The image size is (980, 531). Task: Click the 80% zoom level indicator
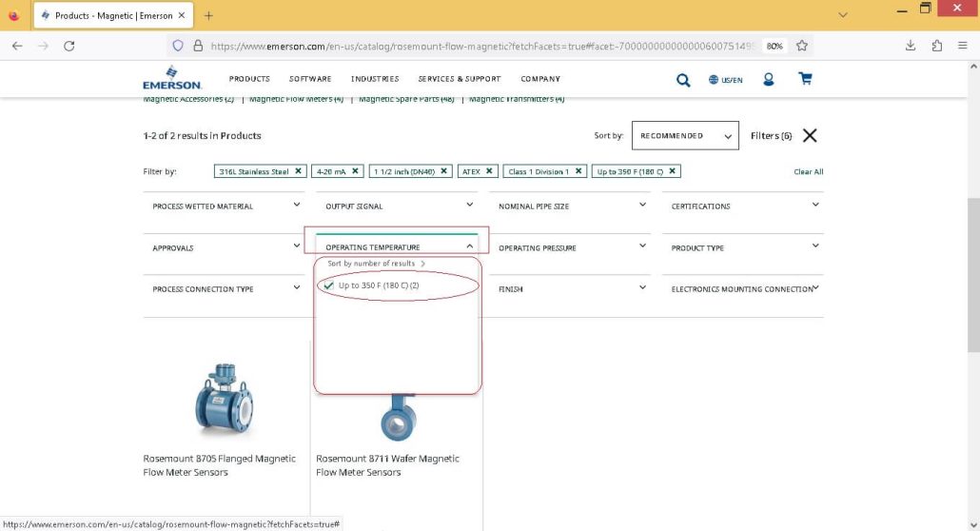click(774, 46)
